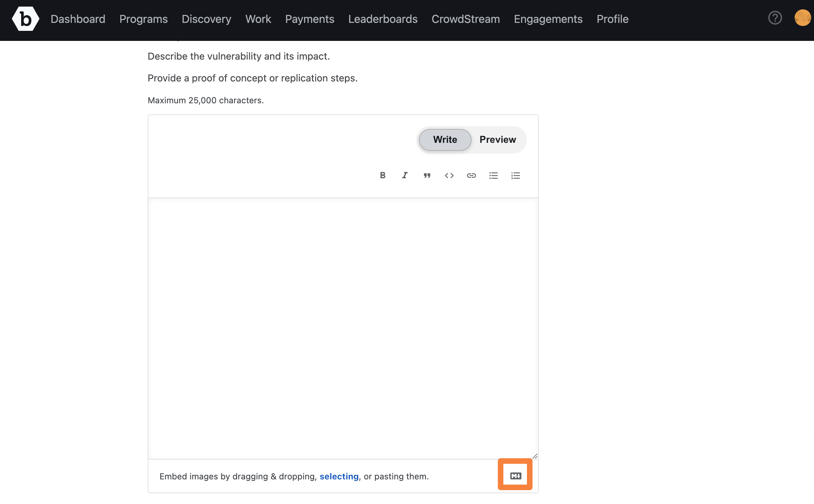This screenshot has width=814, height=504.
Task: Insert a hyperlink using the chain link icon
Action: [x=471, y=175]
